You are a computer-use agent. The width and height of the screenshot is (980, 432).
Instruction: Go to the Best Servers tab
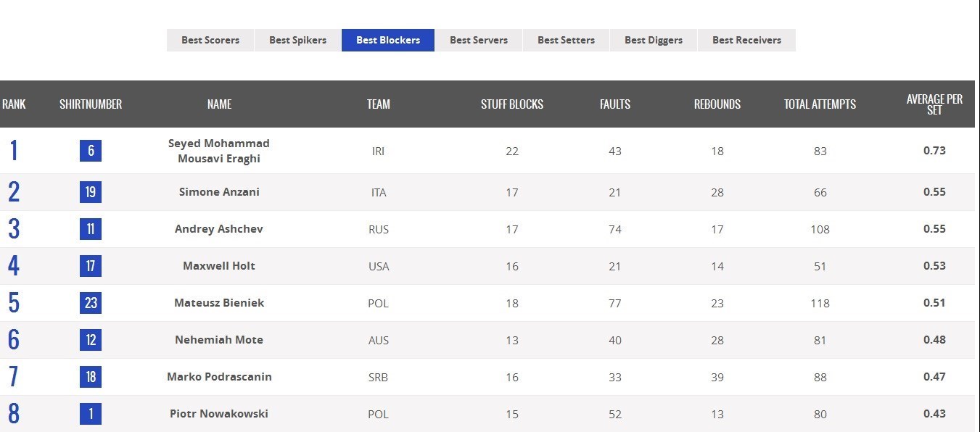point(479,40)
